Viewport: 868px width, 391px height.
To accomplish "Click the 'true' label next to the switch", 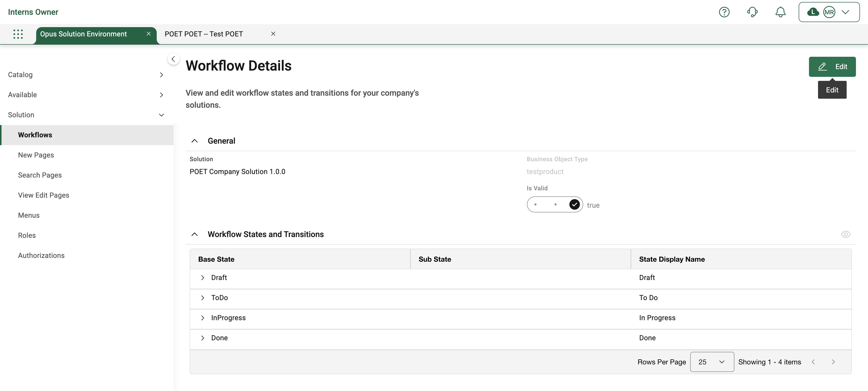I will pyautogui.click(x=593, y=205).
